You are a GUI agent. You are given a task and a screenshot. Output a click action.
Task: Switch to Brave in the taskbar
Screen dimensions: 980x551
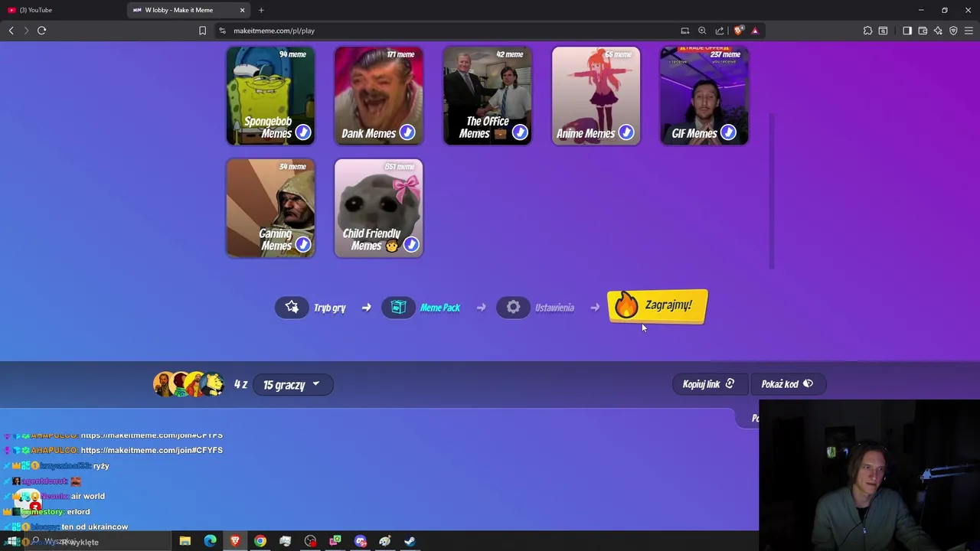tap(235, 541)
